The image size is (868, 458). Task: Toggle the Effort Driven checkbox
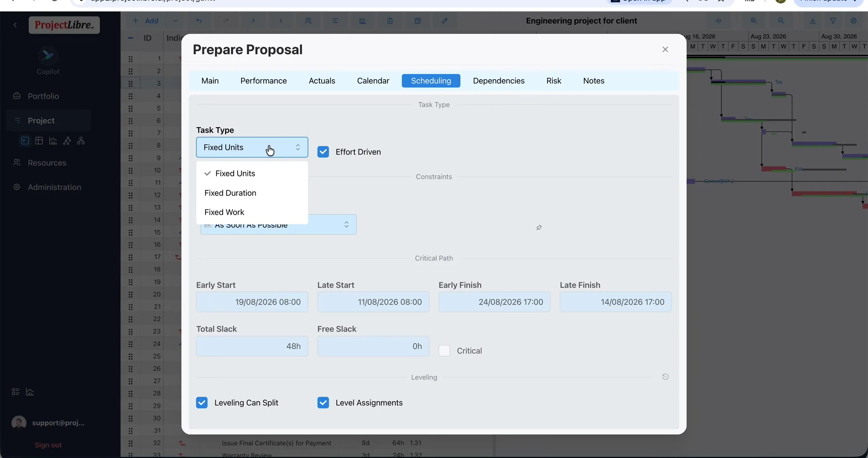click(323, 152)
